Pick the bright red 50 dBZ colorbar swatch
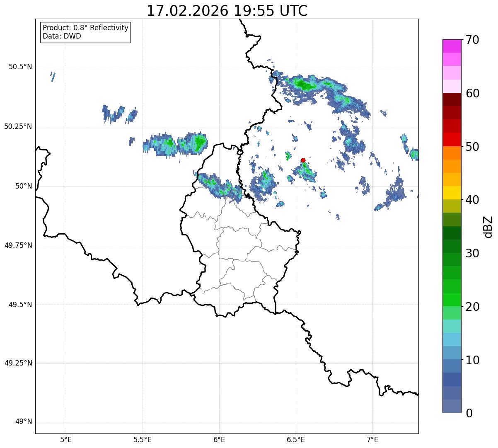498x448 pixels. (x=452, y=140)
